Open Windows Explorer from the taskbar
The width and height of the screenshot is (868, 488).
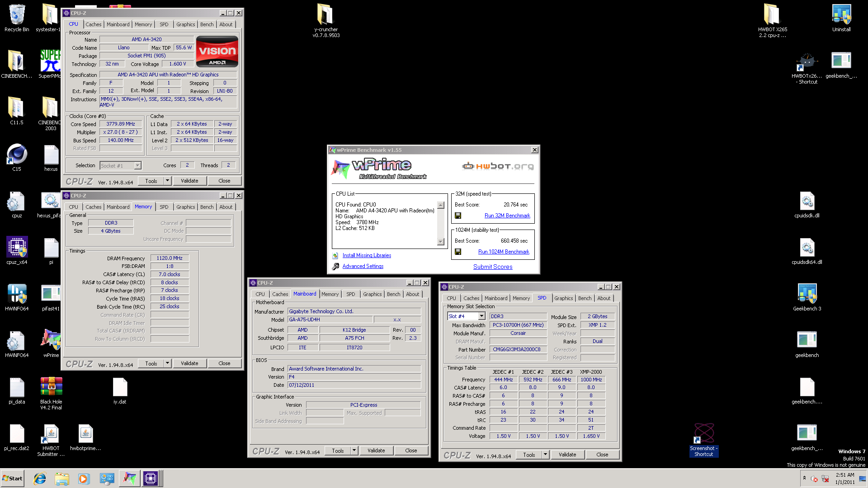click(62, 479)
